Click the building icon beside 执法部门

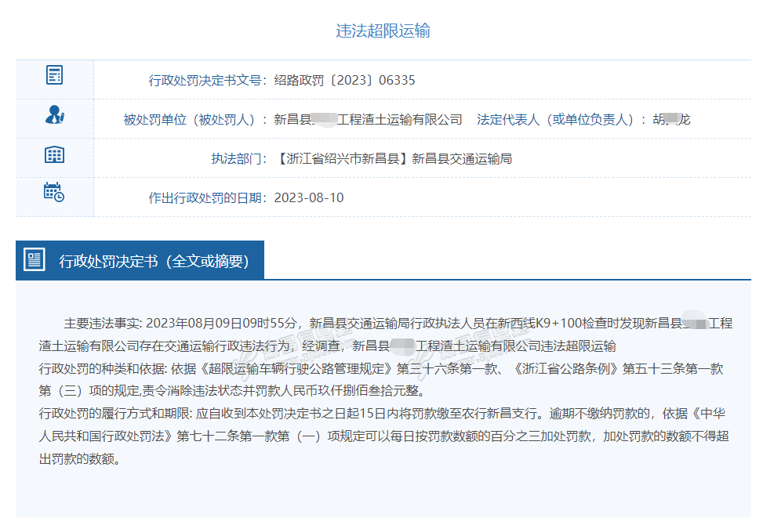click(x=54, y=154)
